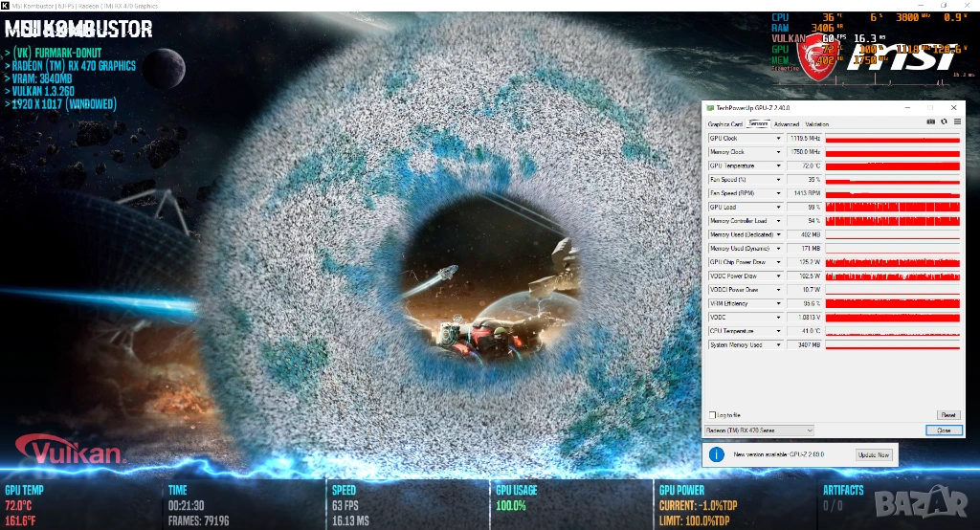The height and width of the screenshot is (530, 980).
Task: Open the System Memory Used dropdown
Action: pyautogui.click(x=777, y=344)
